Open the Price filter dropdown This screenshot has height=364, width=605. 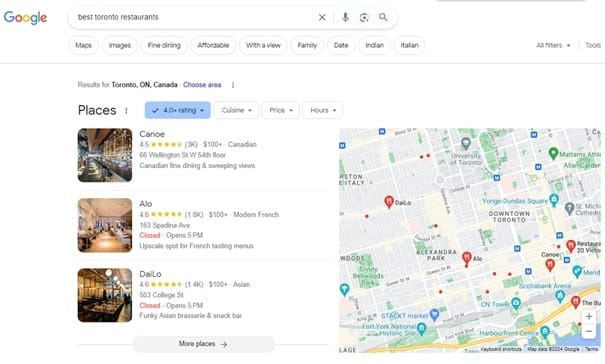tap(281, 110)
